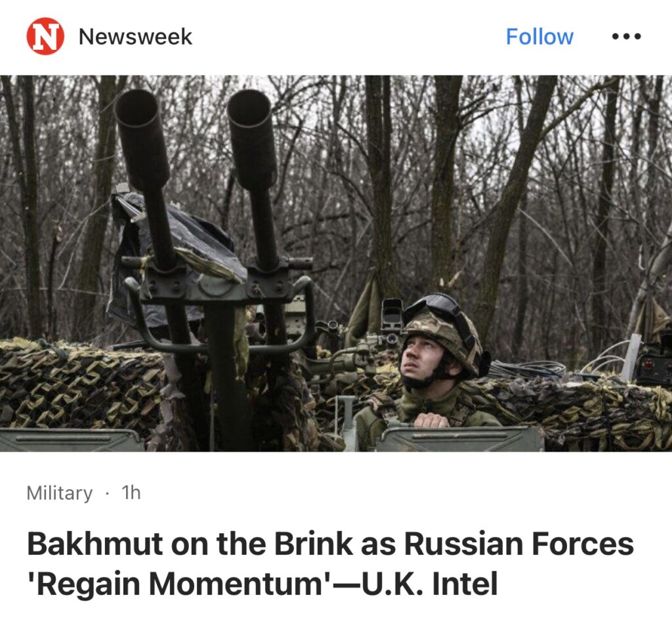Screen dimensions: 672x623
Task: Open the three-dot more options menu
Action: pos(626,37)
